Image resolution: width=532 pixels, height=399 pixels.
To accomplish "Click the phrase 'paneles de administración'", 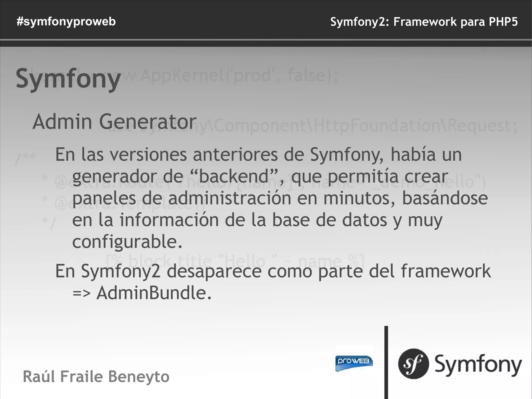I will tap(182, 198).
